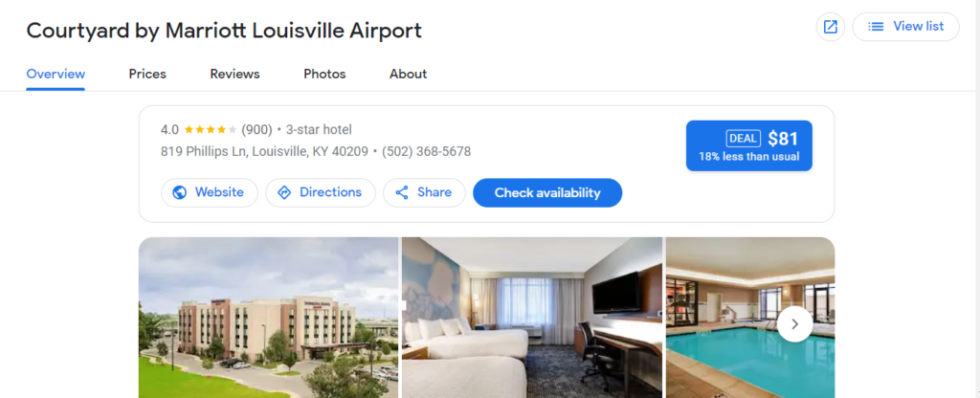Click the list icon in View list

point(876,27)
